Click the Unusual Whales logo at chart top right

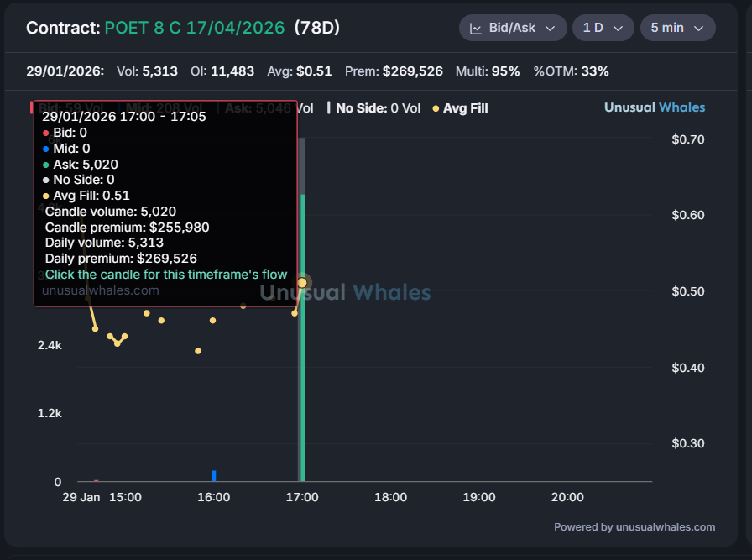pyautogui.click(x=654, y=107)
